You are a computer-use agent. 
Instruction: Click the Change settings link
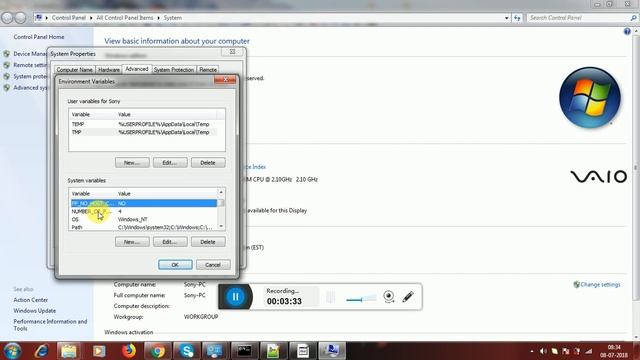tap(600, 284)
